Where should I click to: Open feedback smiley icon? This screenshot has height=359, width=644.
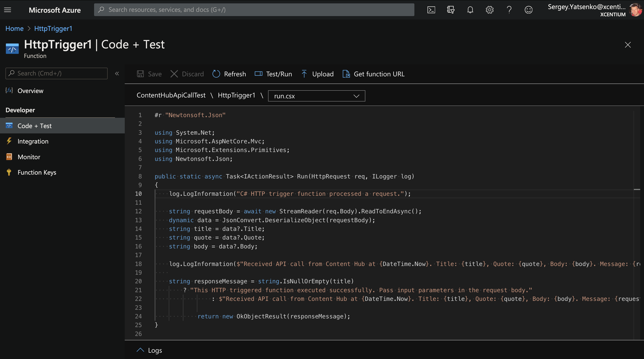[529, 10]
